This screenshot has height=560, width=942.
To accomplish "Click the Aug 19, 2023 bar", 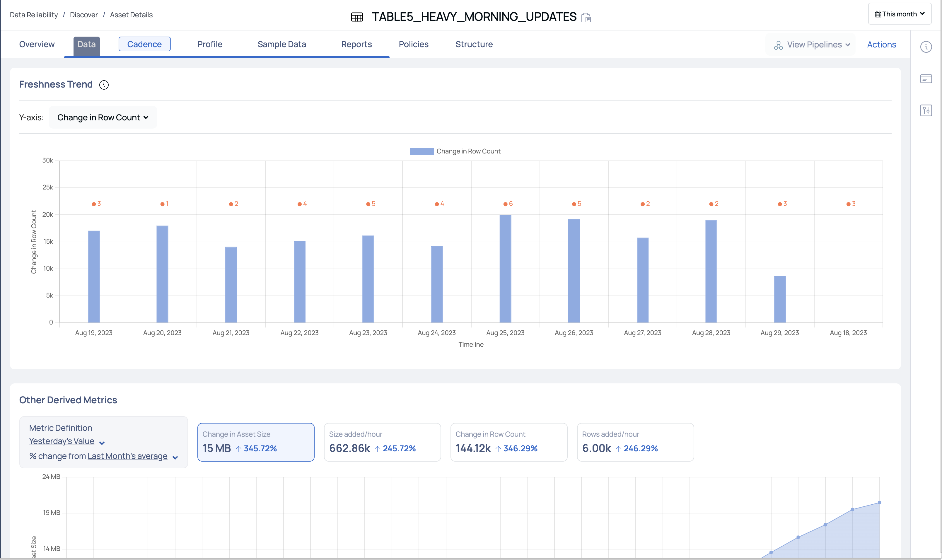I will tap(94, 276).
